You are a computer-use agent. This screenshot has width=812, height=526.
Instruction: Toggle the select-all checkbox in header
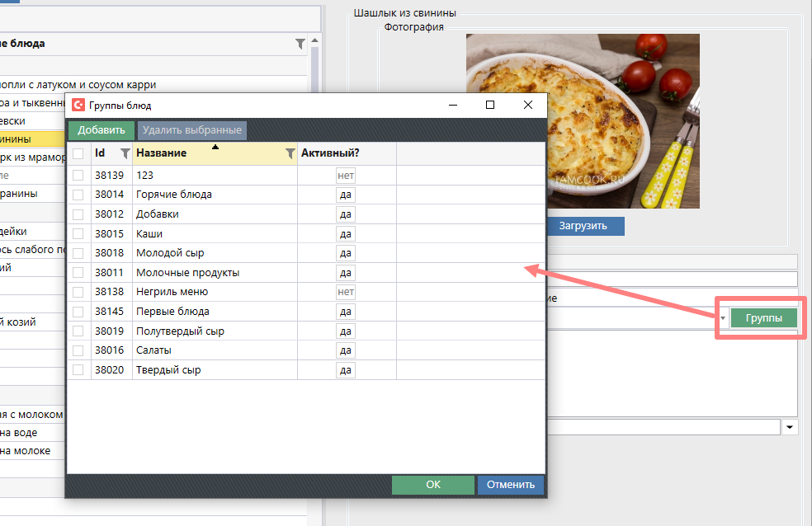(x=78, y=153)
